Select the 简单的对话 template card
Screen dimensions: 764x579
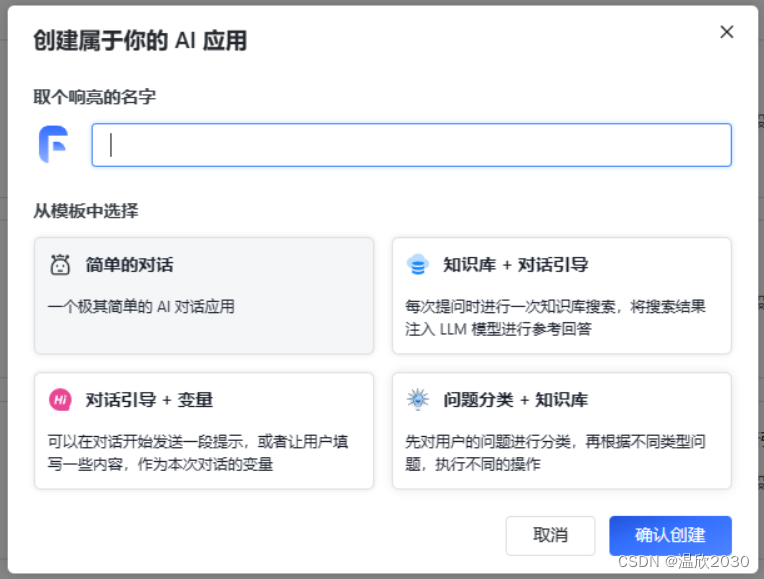(204, 296)
